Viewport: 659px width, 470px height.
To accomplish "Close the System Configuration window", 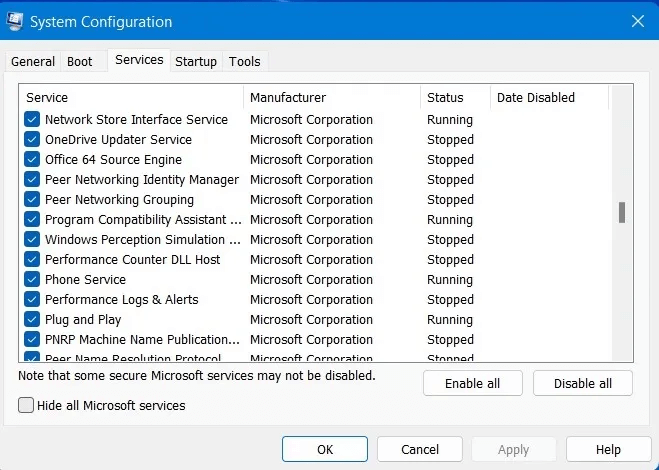I will (637, 21).
